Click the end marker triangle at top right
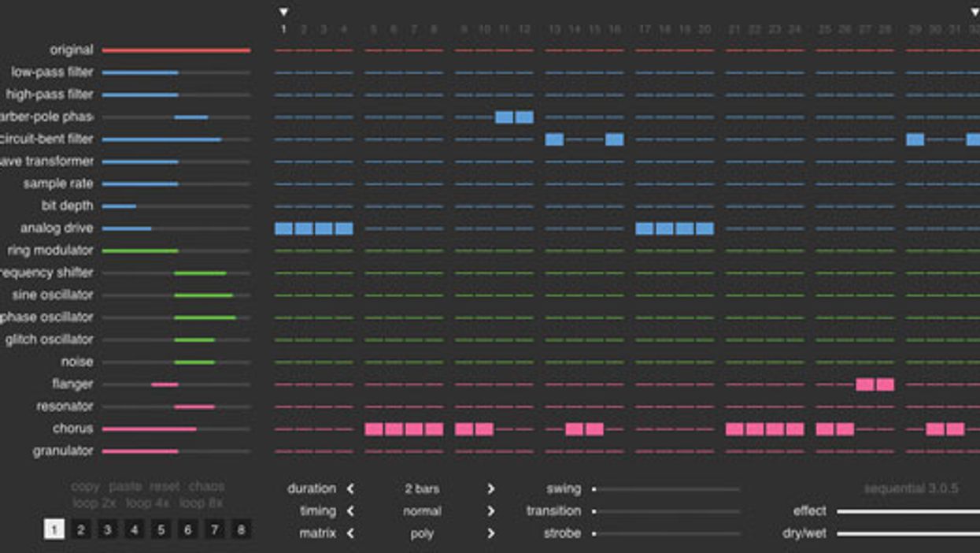 point(974,12)
